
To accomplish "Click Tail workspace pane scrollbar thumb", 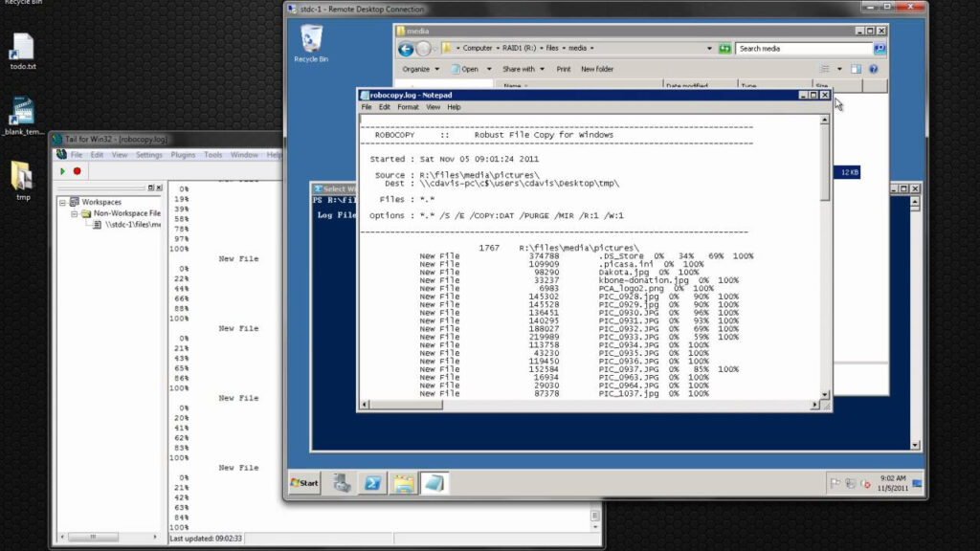I will click(x=93, y=537).
